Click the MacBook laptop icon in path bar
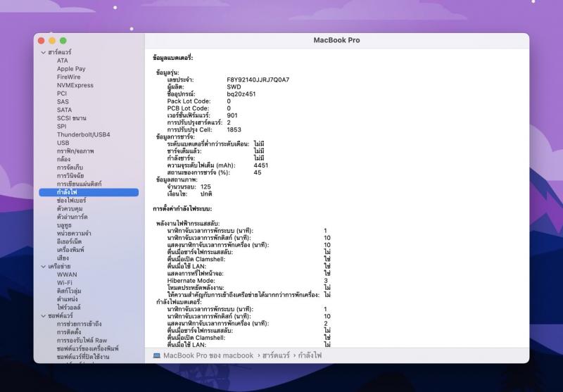 tap(156, 355)
